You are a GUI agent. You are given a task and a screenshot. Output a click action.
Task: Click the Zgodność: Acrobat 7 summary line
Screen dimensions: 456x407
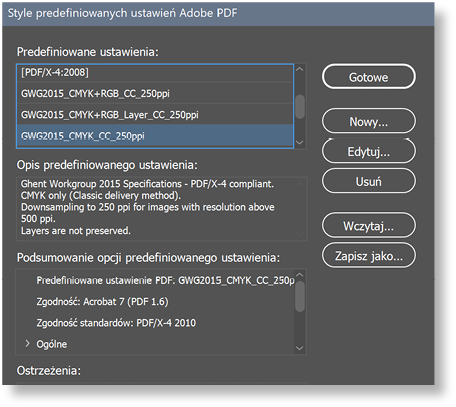pos(102,302)
